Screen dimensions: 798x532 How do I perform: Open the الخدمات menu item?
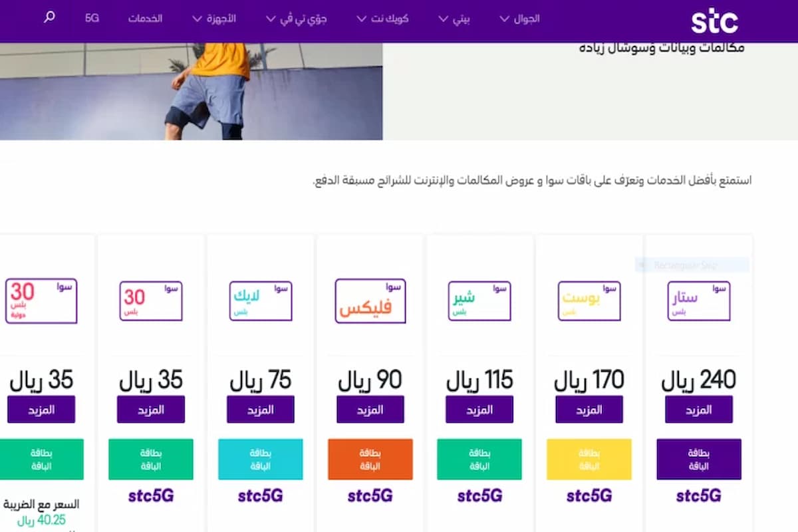click(146, 19)
